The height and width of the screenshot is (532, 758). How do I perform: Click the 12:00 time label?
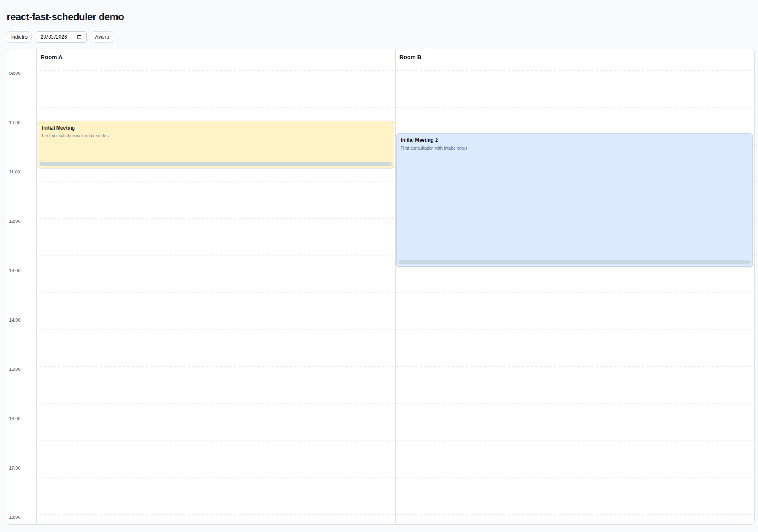15,221
